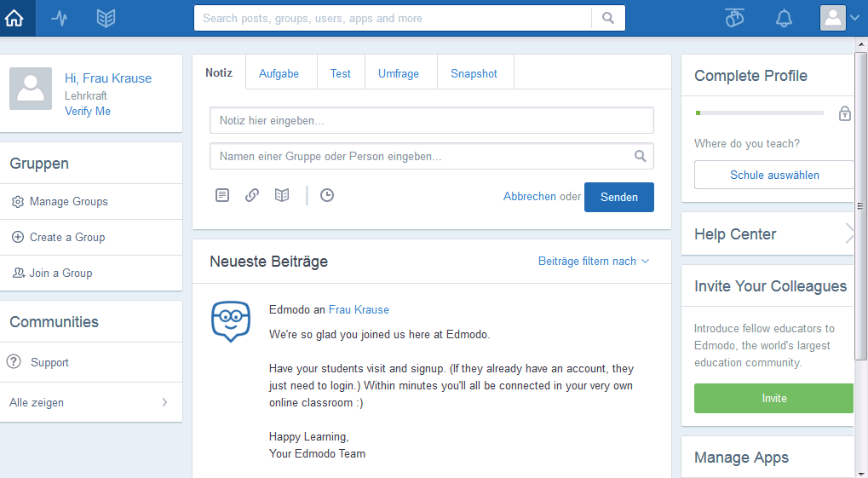
Task: Open the Hi, Frau Krause profile link
Action: (x=108, y=78)
